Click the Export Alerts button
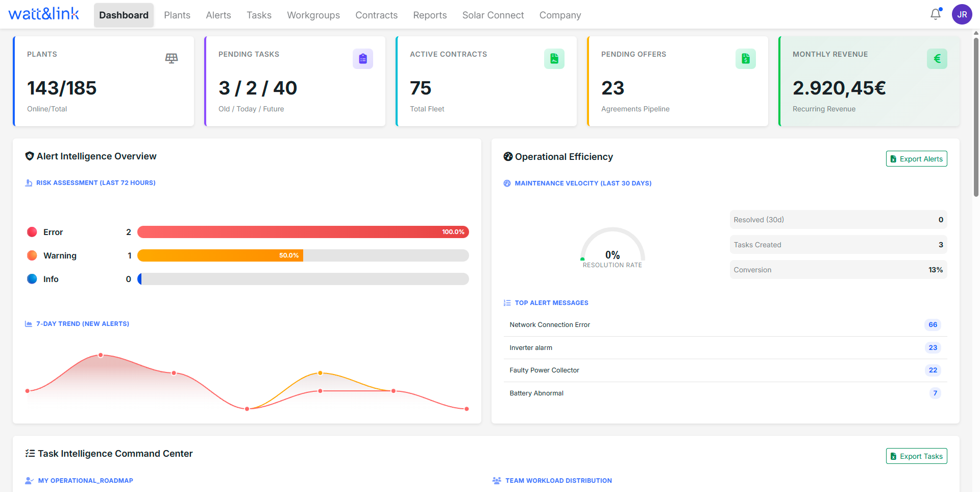Image resolution: width=980 pixels, height=492 pixels. pos(916,158)
